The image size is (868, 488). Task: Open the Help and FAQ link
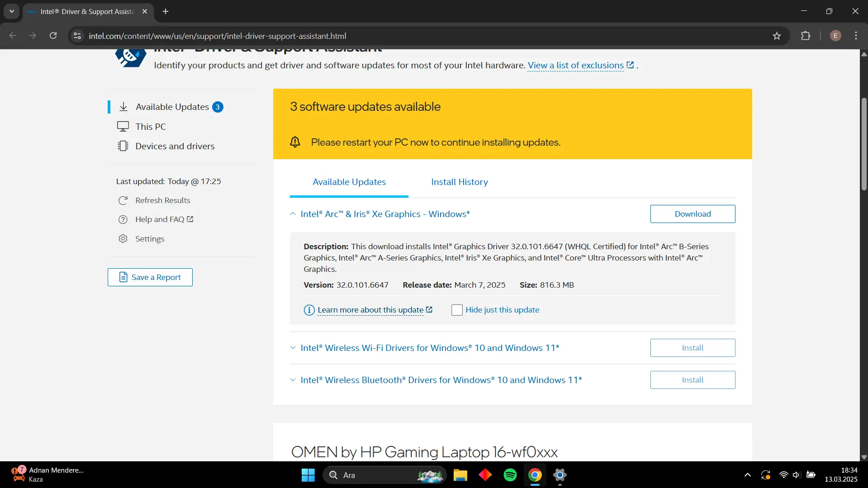point(164,219)
